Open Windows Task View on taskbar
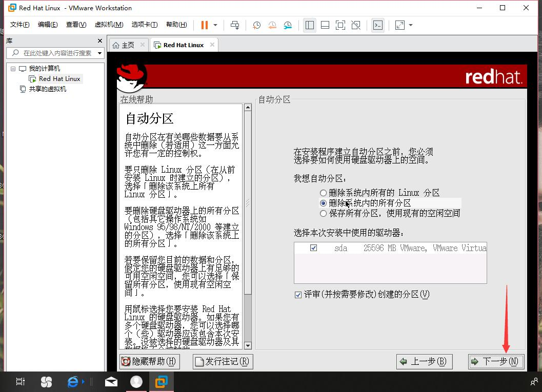This screenshot has width=542, height=392. [x=21, y=382]
